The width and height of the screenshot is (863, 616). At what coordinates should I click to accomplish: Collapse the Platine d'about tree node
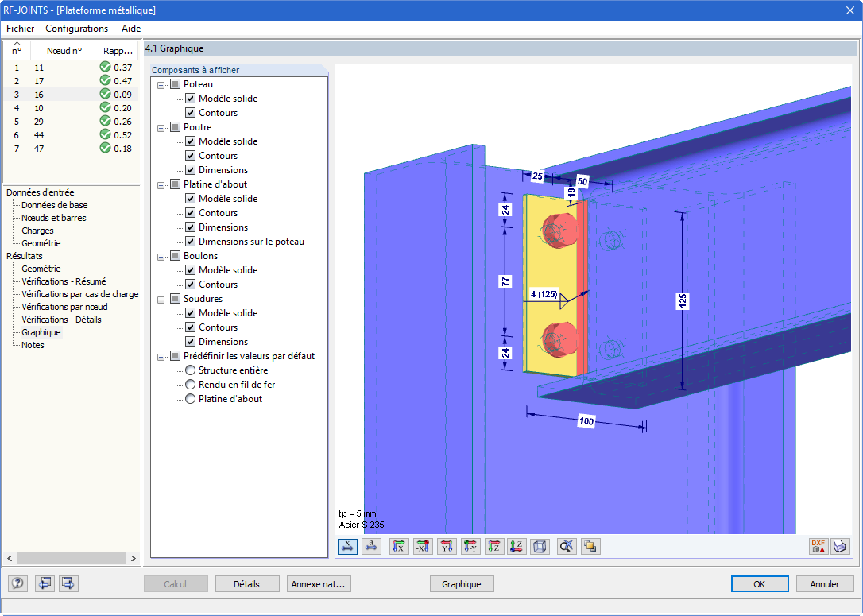click(x=161, y=185)
